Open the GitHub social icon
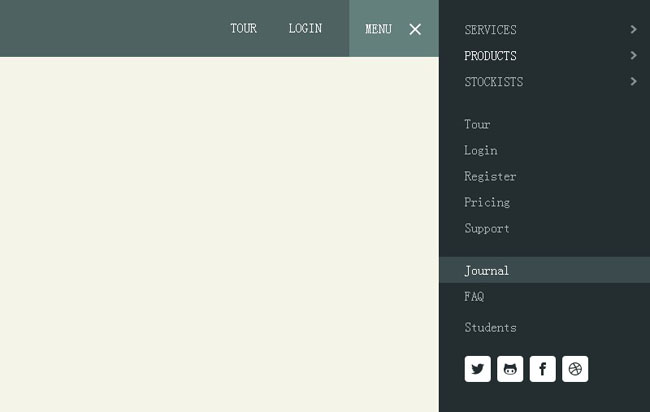Screen dimensions: 650x412 pos(510,369)
